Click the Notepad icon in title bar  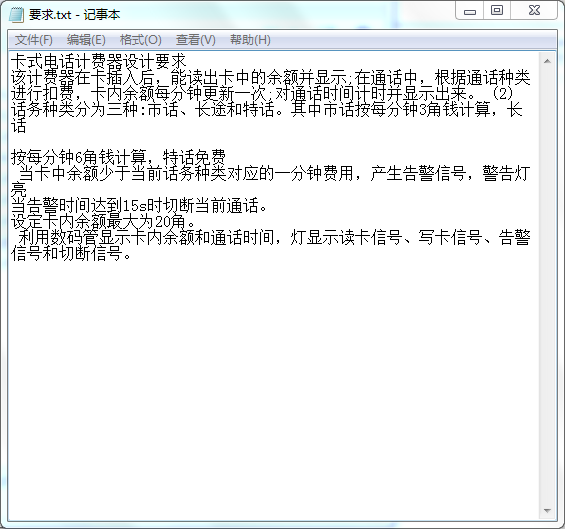tap(16, 15)
